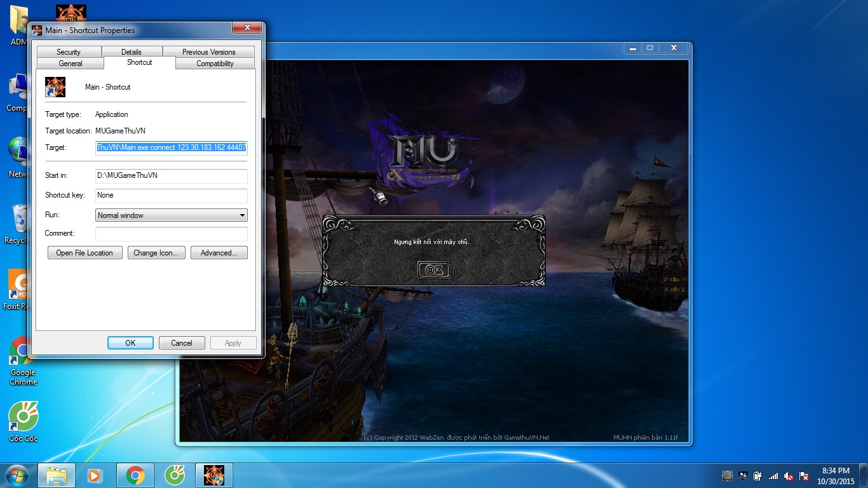Select the Network desktop icon
Image resolution: width=868 pixels, height=488 pixels.
pyautogui.click(x=18, y=158)
